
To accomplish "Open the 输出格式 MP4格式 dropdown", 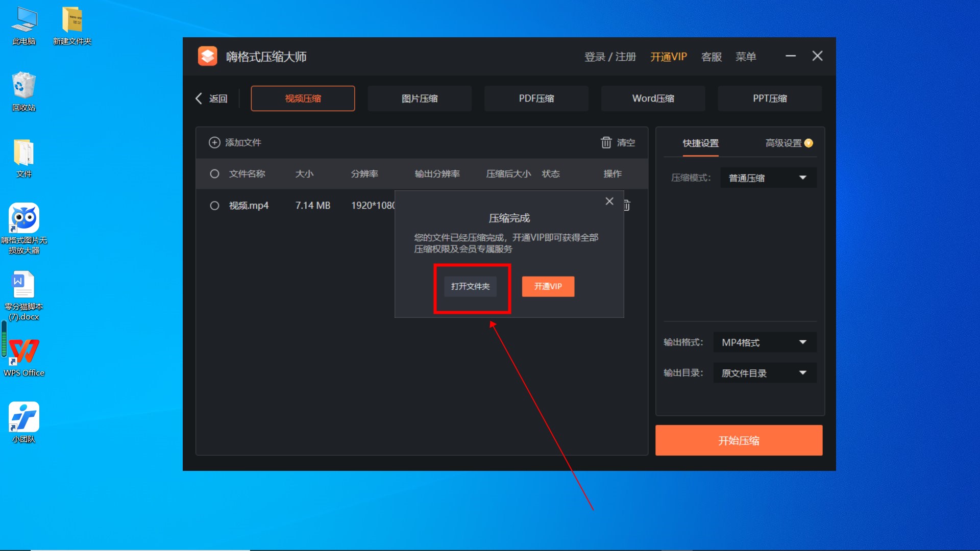I will [x=765, y=342].
